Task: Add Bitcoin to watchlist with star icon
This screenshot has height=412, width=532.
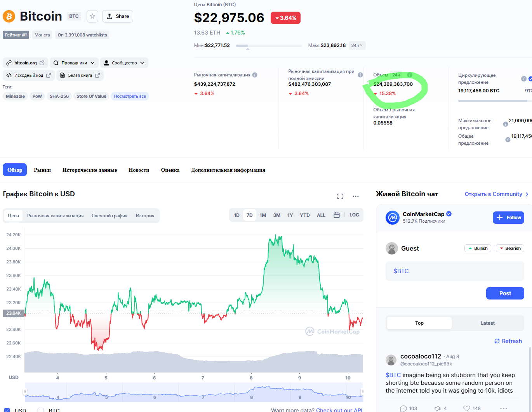Action: pyautogui.click(x=92, y=16)
